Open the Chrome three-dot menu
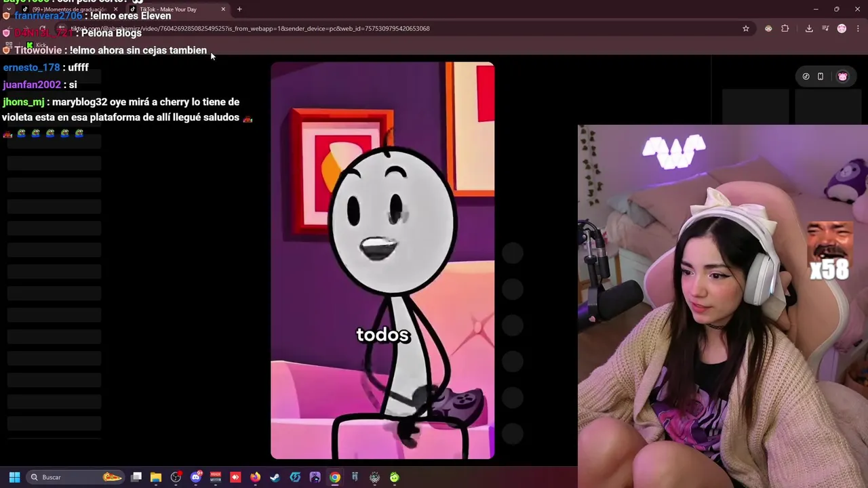The height and width of the screenshot is (488, 868). coord(859,28)
